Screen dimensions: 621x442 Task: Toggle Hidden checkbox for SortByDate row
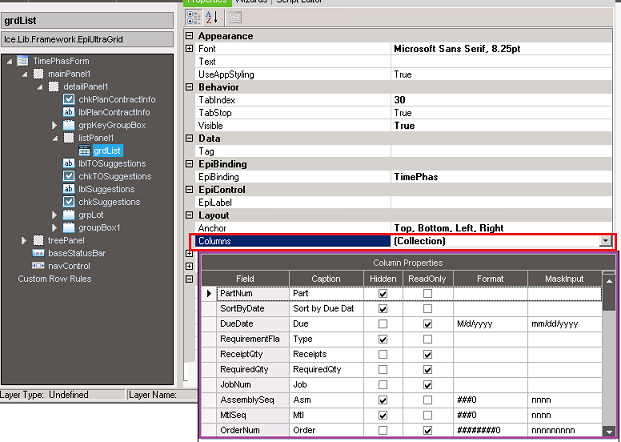[x=383, y=309]
